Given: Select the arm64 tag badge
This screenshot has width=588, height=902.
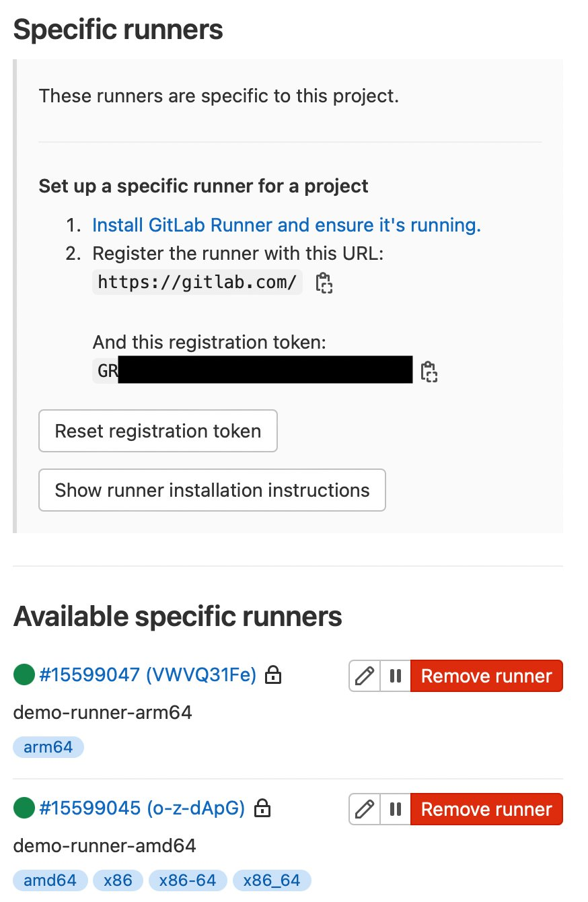Looking at the screenshot, I should click(x=48, y=747).
